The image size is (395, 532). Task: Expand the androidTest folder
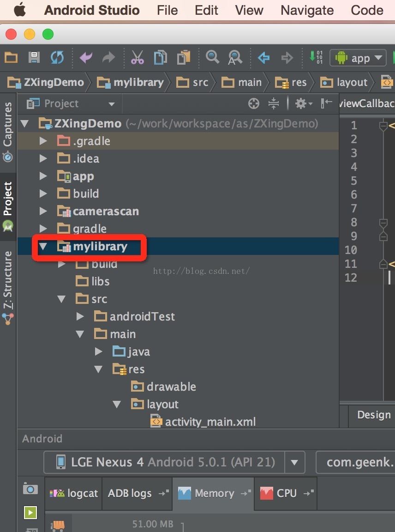pyautogui.click(x=80, y=316)
